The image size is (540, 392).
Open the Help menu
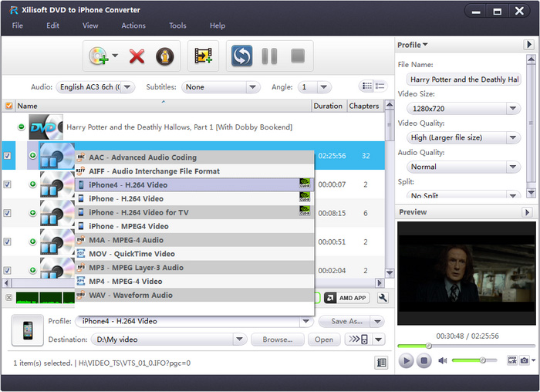click(218, 25)
